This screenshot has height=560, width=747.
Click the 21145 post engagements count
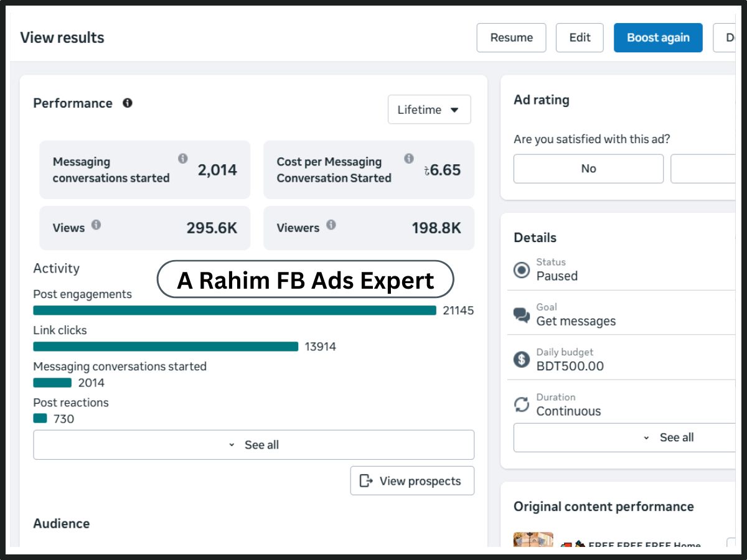click(458, 310)
